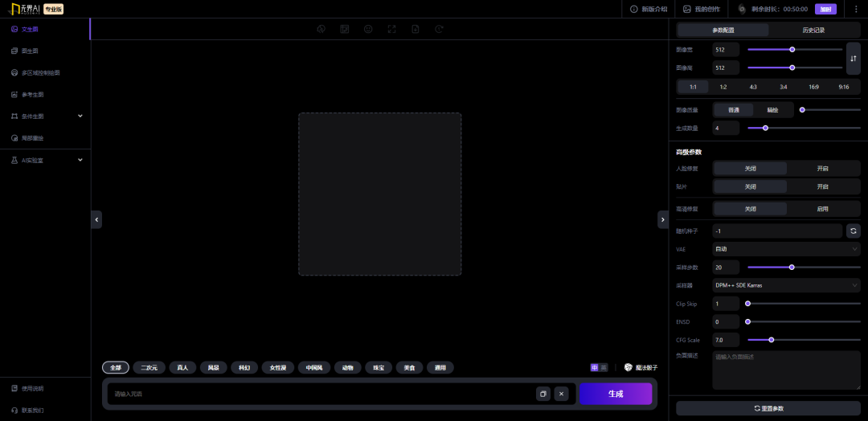Viewport: 868px width, 421px height.
Task: Set 贴片 to 开启
Action: click(x=823, y=187)
